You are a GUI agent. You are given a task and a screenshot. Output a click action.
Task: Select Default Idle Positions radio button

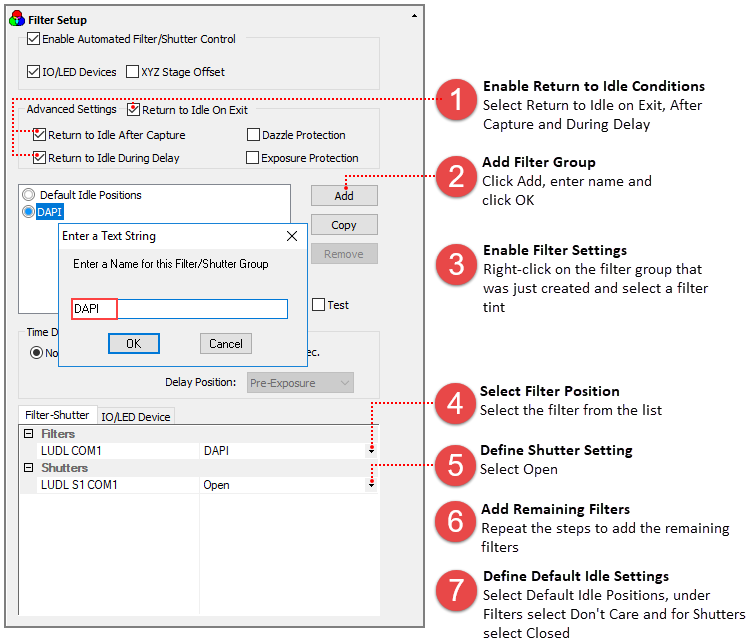28,195
